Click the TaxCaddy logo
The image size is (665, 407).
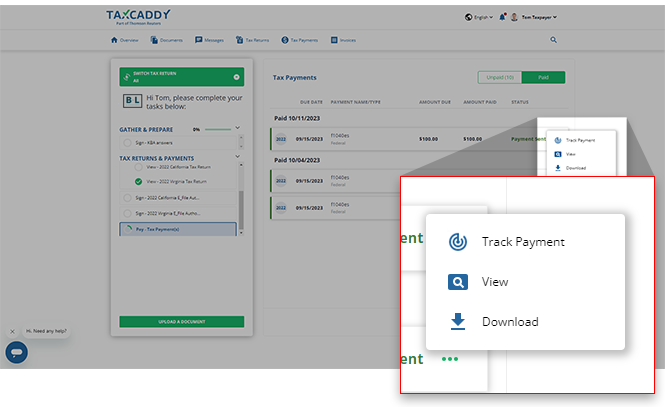(x=138, y=17)
